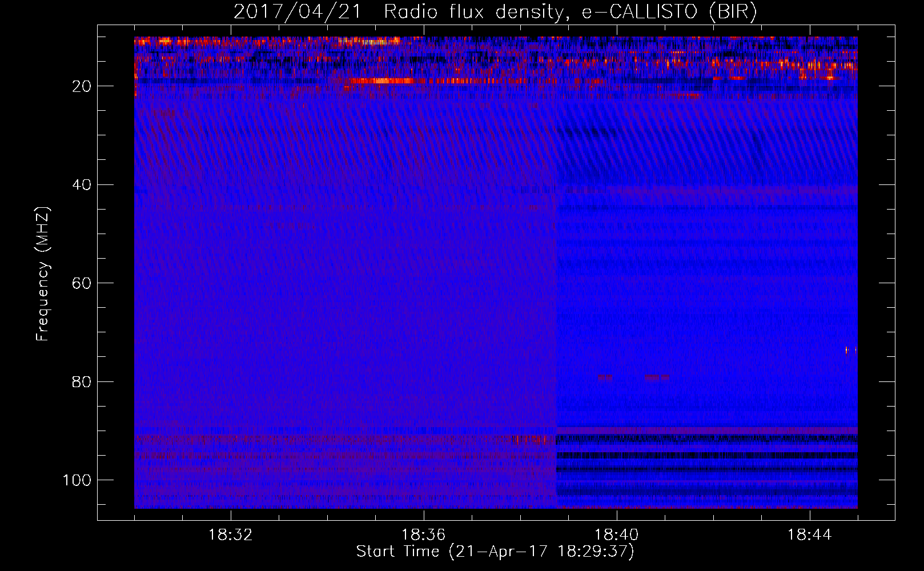This screenshot has height=571, width=924.
Task: Click the 80 MHz frequency tick label
Action: tap(82, 381)
